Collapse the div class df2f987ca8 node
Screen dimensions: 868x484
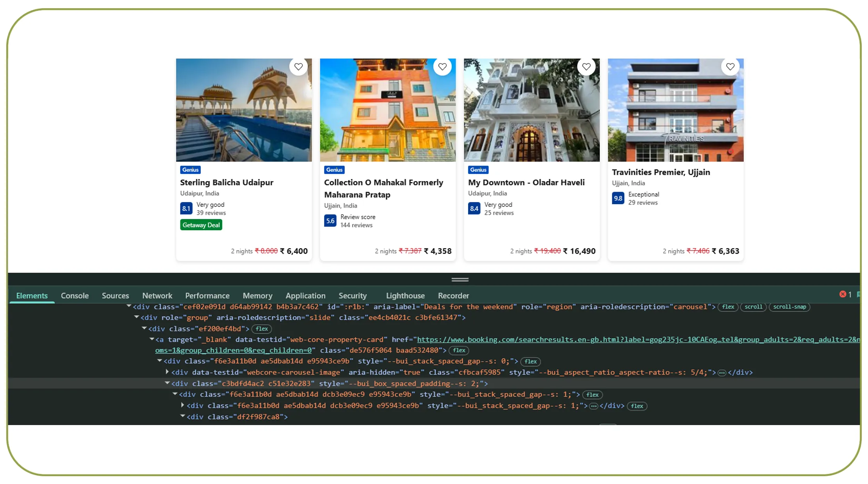click(x=182, y=416)
